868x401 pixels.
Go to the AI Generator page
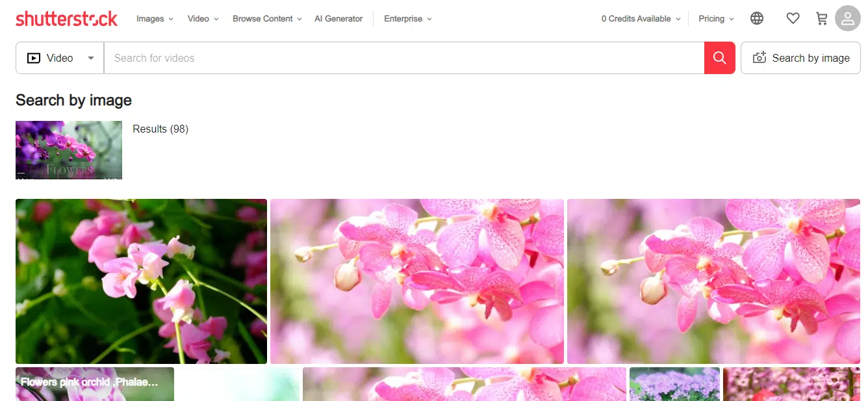(x=338, y=19)
